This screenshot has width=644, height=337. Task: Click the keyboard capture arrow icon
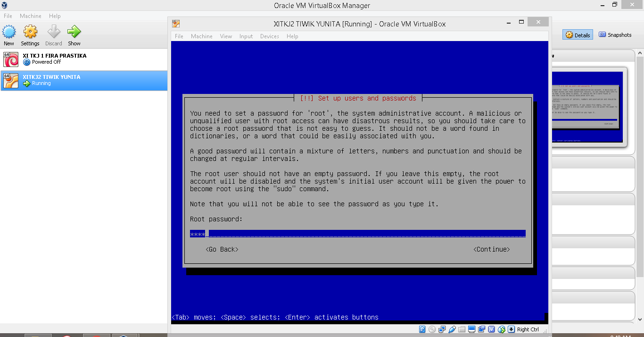tap(511, 329)
